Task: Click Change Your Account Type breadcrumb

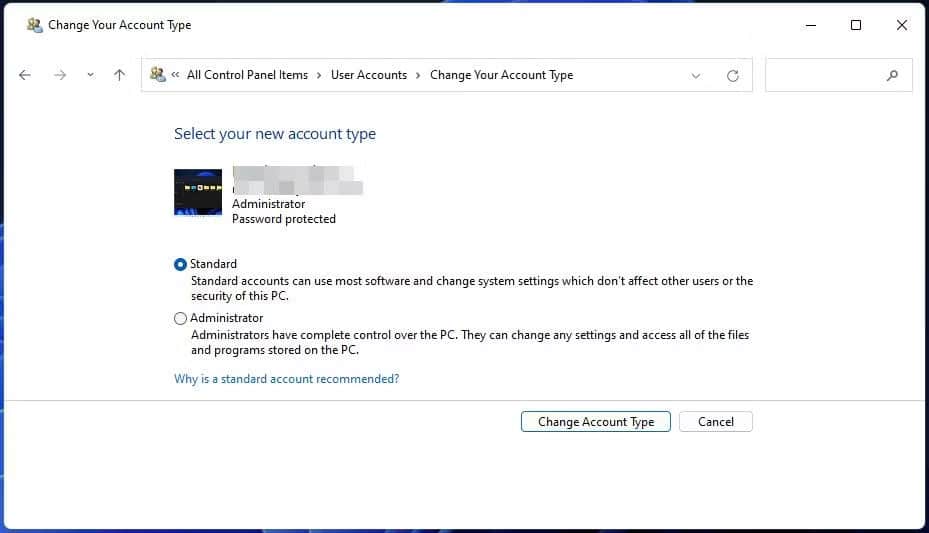Action: [501, 75]
